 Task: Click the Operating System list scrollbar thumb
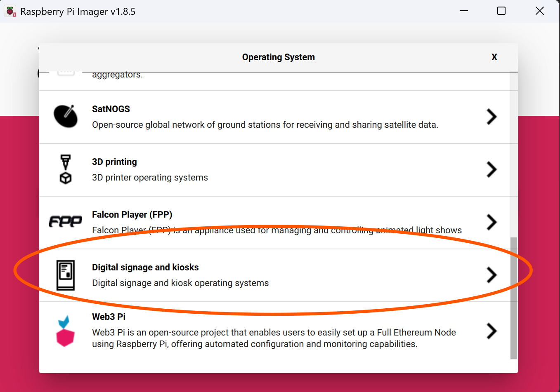tap(514, 298)
